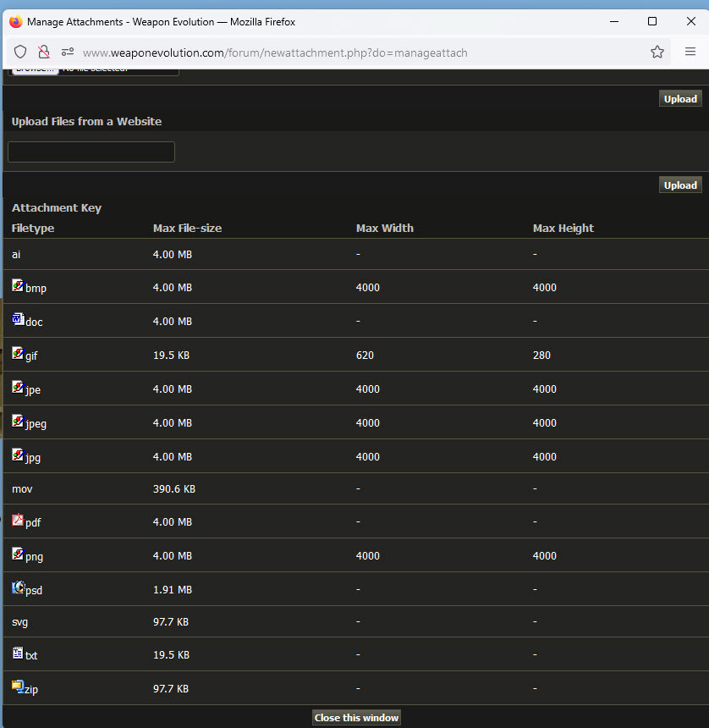
Task: Open the tracking protection shield panel
Action: coord(21,52)
